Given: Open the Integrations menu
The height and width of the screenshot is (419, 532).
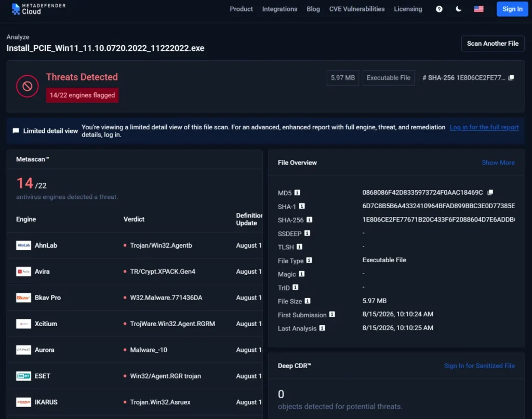Looking at the screenshot, I should click(280, 9).
